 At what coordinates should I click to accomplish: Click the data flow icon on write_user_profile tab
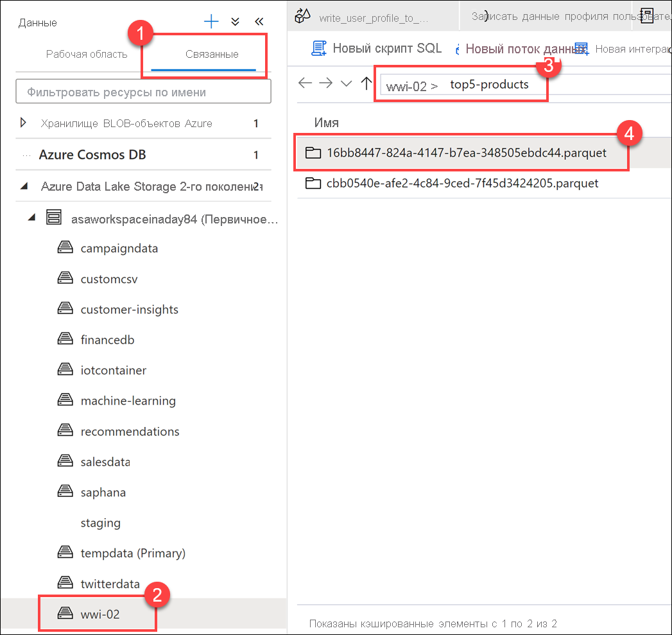[x=302, y=16]
